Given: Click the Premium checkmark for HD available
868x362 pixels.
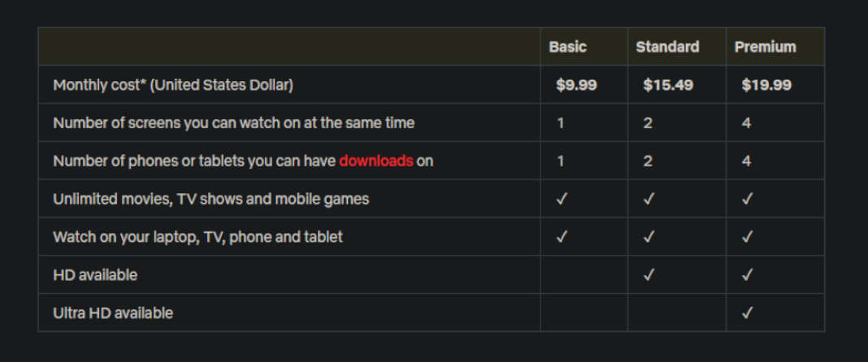Looking at the screenshot, I should (x=747, y=274).
